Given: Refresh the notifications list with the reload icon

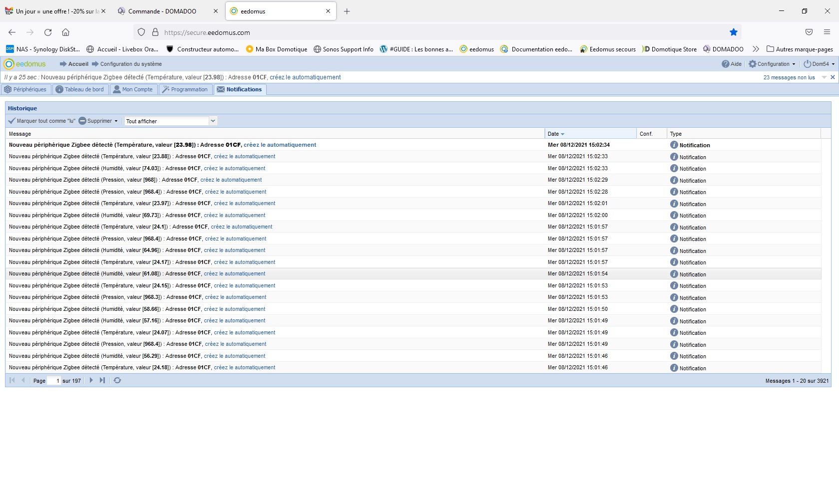Looking at the screenshot, I should [117, 380].
